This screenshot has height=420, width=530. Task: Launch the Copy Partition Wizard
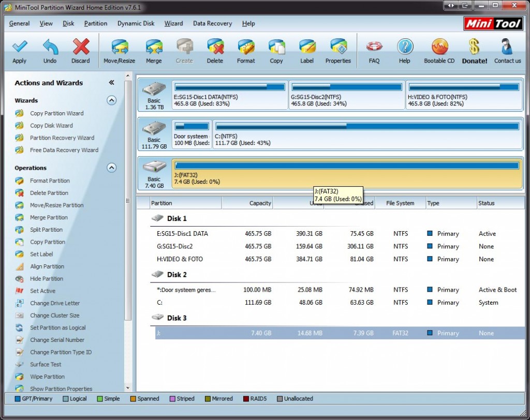point(57,113)
